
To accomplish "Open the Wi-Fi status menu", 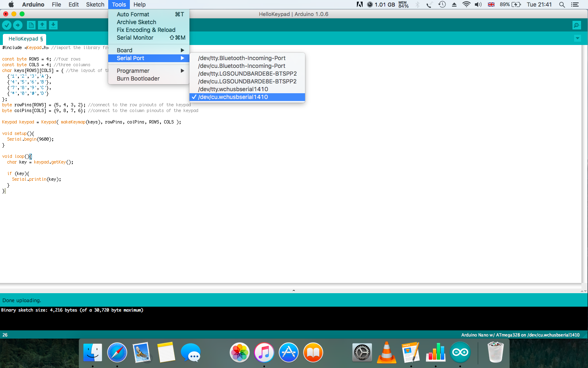I will 466,4.
